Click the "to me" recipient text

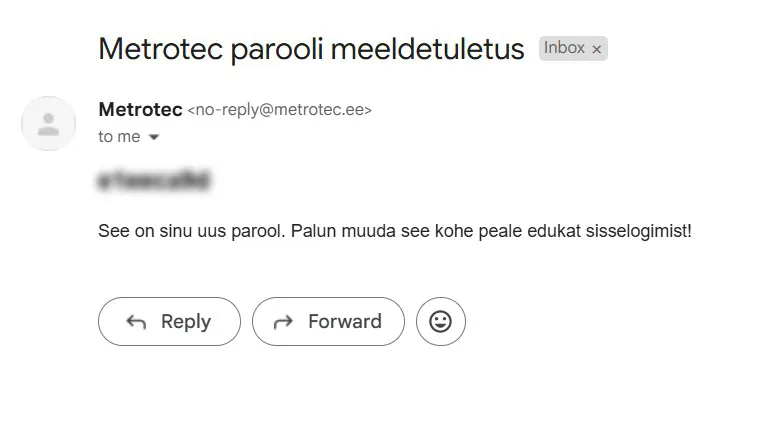coord(119,137)
